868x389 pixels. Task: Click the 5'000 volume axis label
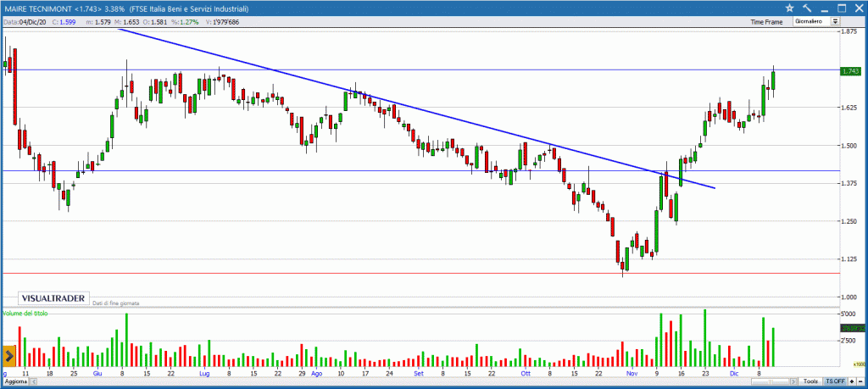pyautogui.click(x=849, y=314)
